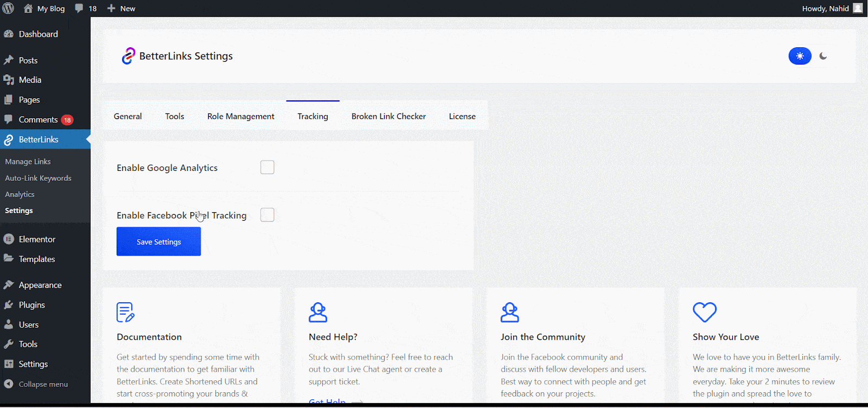The width and height of the screenshot is (868, 408).
Task: Click the Join the Community icon
Action: [x=510, y=312]
